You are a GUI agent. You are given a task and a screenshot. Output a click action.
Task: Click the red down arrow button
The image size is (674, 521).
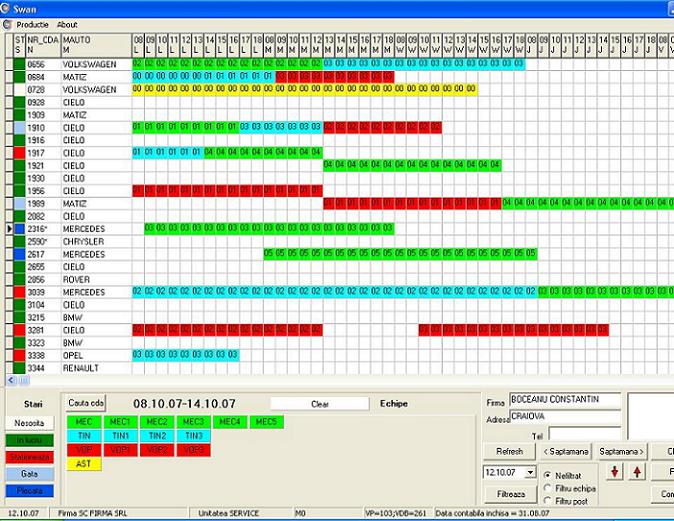click(x=616, y=472)
